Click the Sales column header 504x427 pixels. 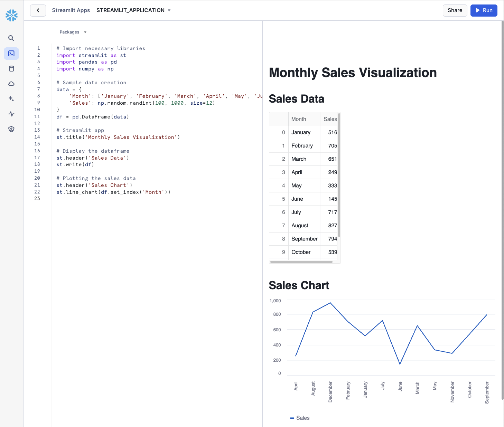[329, 119]
